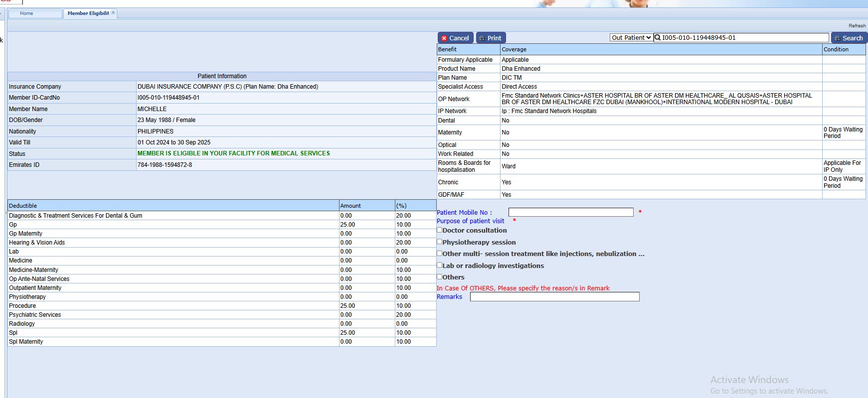Screen dimensions: 868x398
Task: Tick the Physiotherapy session checkbox
Action: (x=440, y=242)
